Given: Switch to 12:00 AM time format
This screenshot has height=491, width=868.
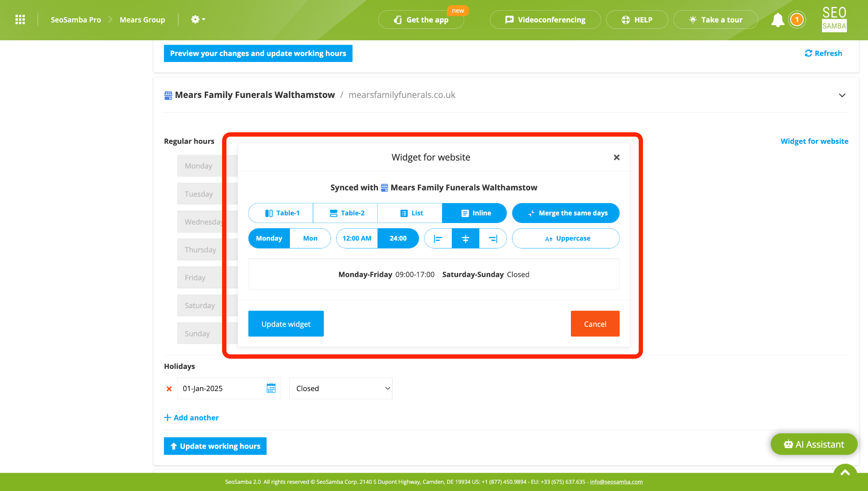Looking at the screenshot, I should [x=356, y=238].
